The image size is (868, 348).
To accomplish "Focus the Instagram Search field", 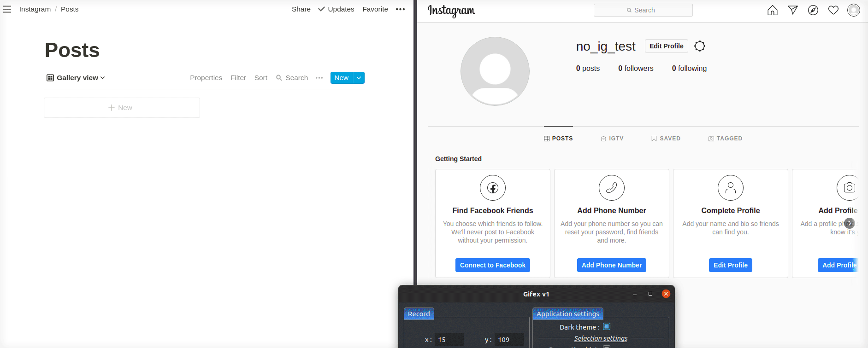I will click(x=643, y=10).
